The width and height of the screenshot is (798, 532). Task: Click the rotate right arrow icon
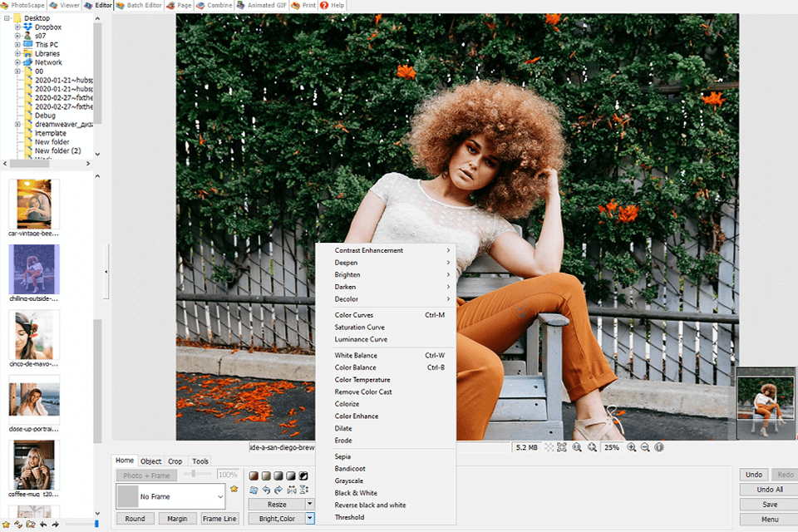pyautogui.click(x=278, y=490)
